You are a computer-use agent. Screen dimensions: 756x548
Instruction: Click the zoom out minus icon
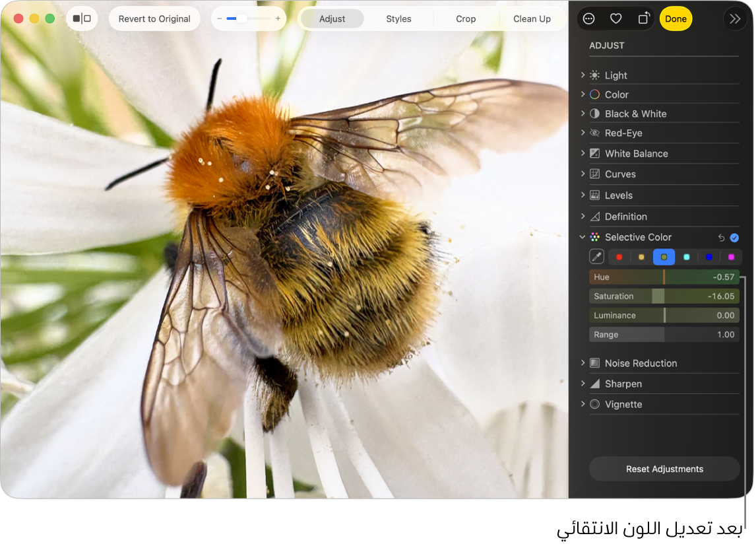coord(220,18)
